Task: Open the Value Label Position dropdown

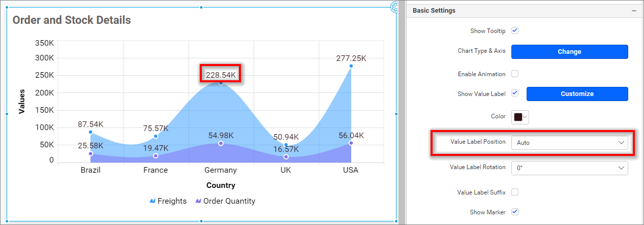Action: [569, 143]
